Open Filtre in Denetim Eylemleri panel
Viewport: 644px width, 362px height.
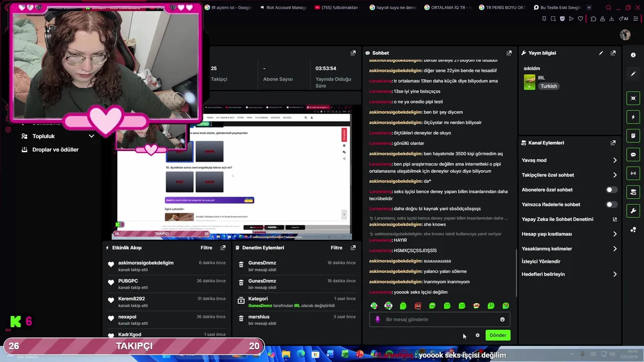pos(337,247)
